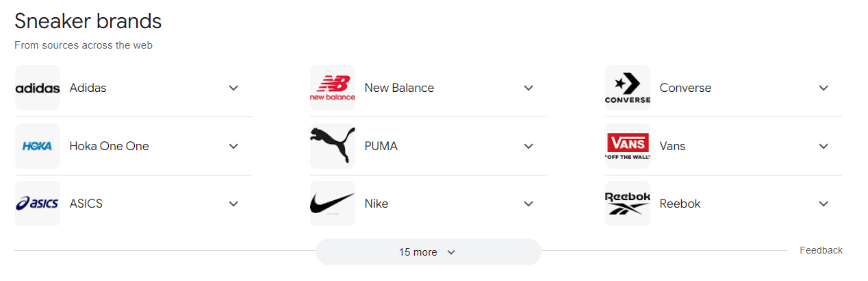
Task: Select the ASICS brand name text
Action: (86, 204)
